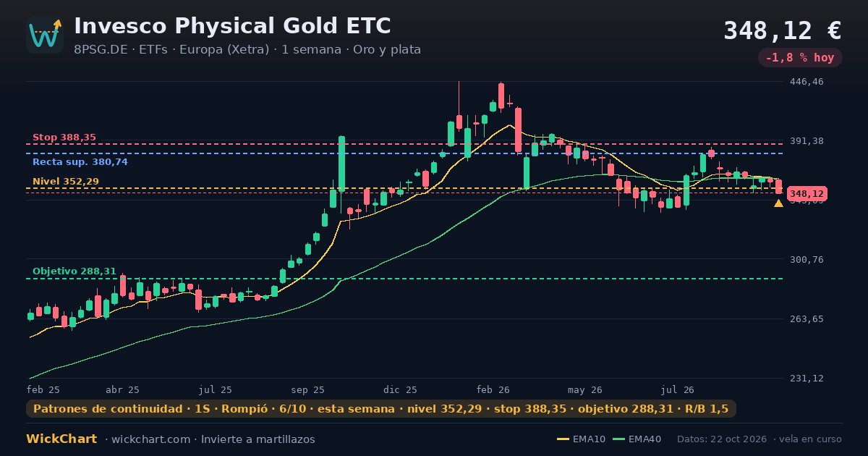Click the Stop 388,35 label
Screen dimensions: 868x456
64,138
